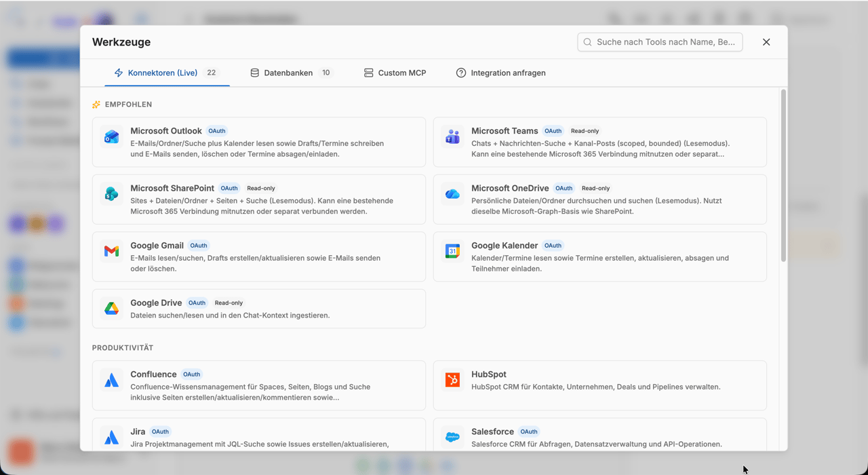Click the Google Kalender icon

tap(452, 252)
